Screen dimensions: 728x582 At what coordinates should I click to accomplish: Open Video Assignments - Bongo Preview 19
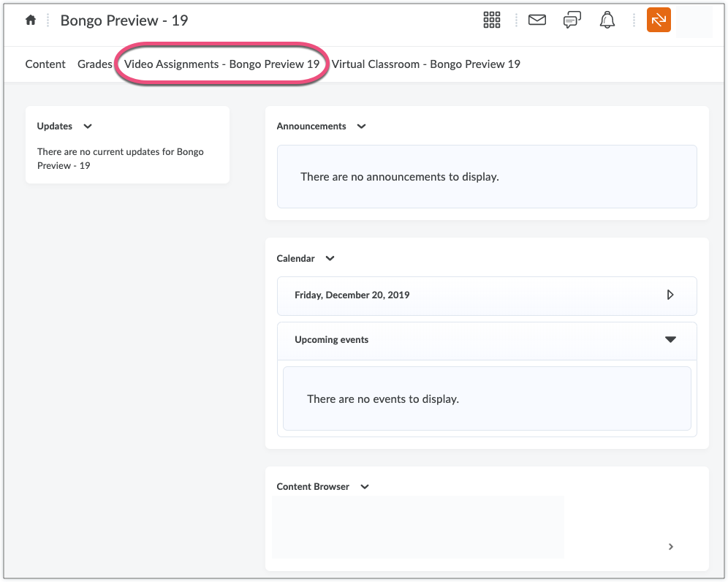pos(221,64)
